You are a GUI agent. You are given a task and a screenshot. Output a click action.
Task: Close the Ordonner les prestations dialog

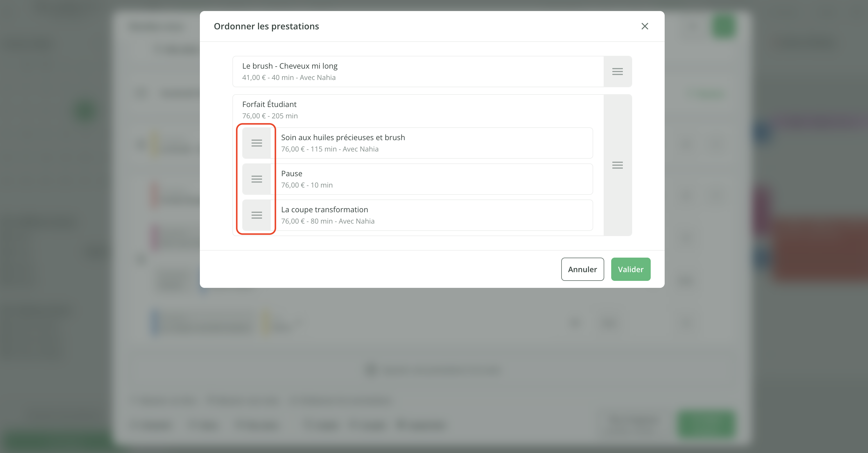(645, 26)
